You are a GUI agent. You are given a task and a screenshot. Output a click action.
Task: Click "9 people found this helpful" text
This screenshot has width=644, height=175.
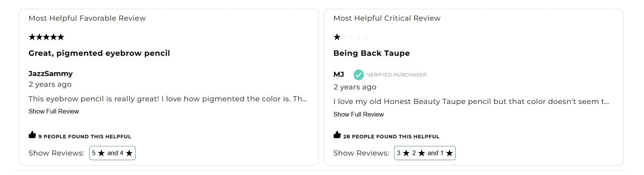point(85,136)
